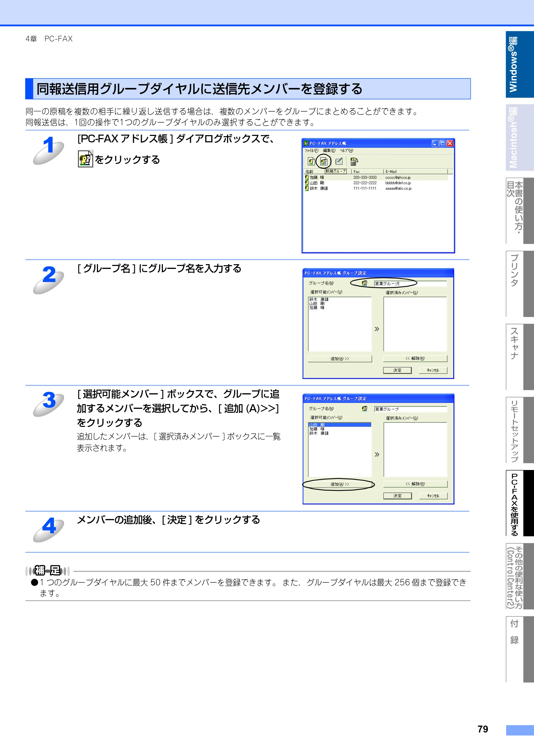Screen dimensions: 534x756
Task: Click キャンセル button in step 2 dialog
Action: point(433,370)
